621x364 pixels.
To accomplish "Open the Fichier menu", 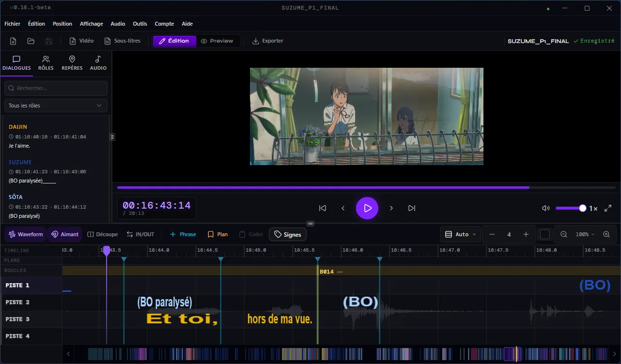I will (13, 24).
